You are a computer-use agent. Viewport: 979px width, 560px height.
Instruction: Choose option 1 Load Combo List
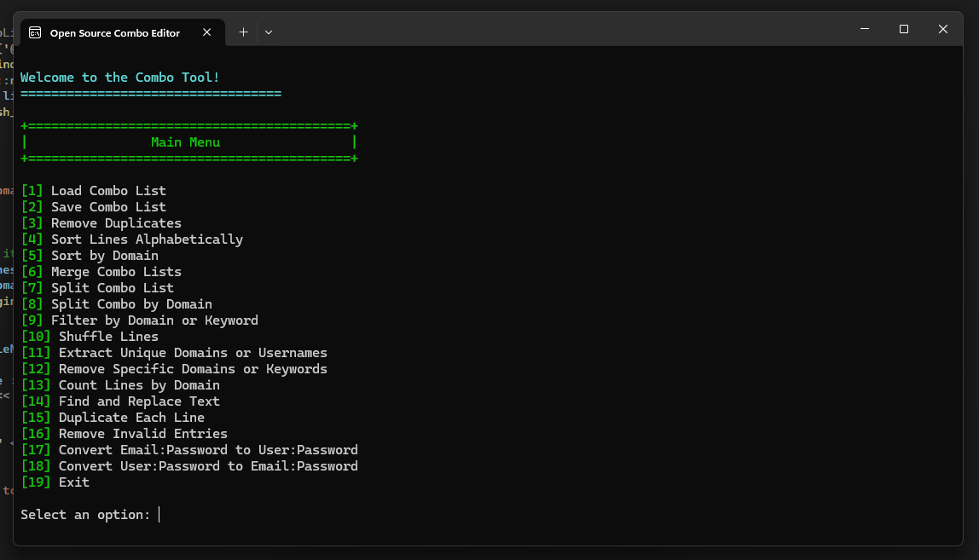(94, 190)
